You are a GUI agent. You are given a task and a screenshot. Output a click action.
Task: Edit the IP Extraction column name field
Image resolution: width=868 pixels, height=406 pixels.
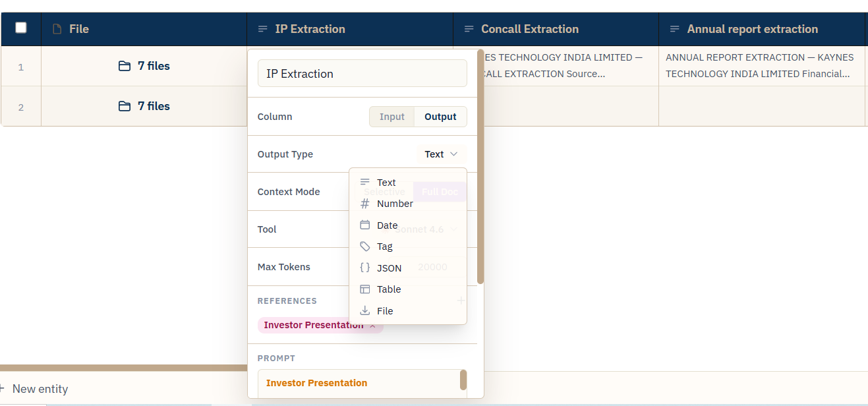tap(362, 74)
